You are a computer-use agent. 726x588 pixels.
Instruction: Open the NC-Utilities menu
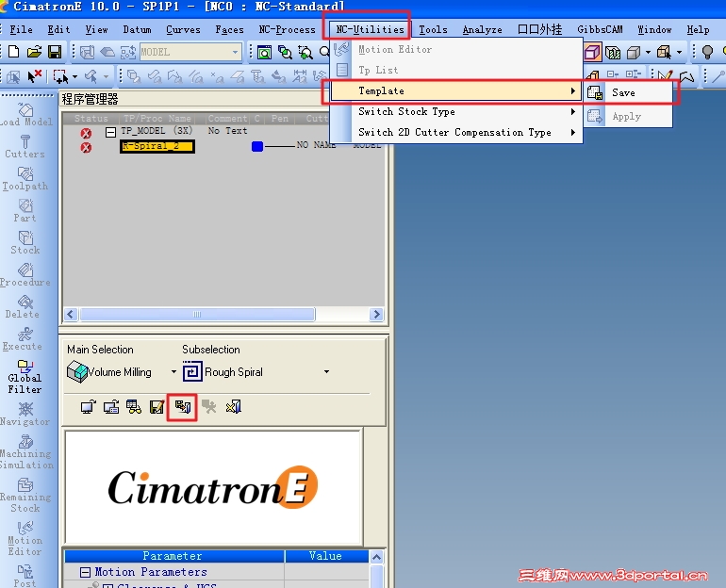[x=370, y=29]
